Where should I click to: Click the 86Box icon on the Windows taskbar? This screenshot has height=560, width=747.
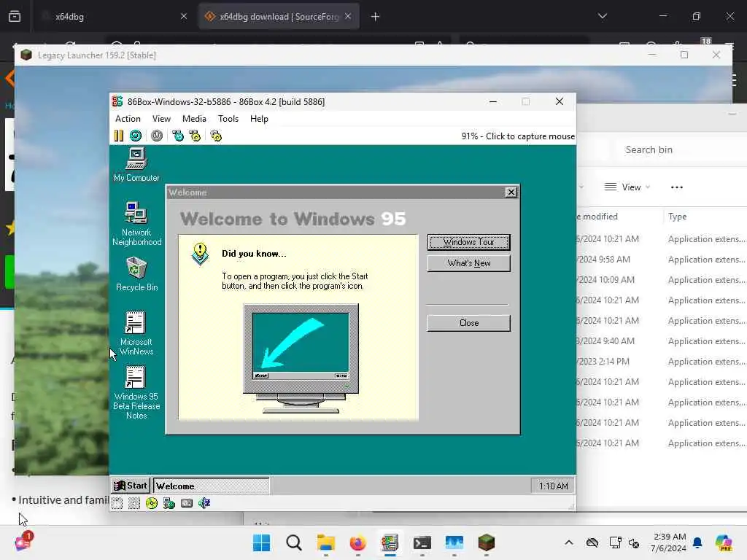(390, 542)
